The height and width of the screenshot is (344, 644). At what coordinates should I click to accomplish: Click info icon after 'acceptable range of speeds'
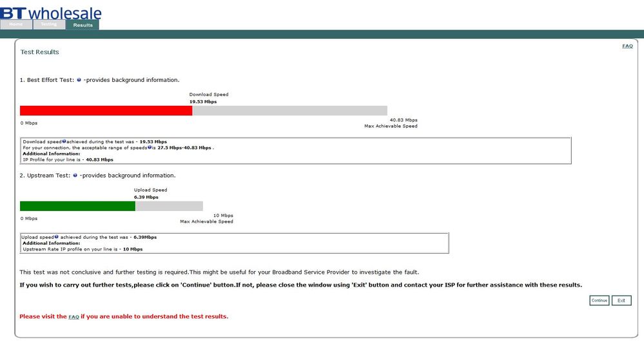pos(150,147)
